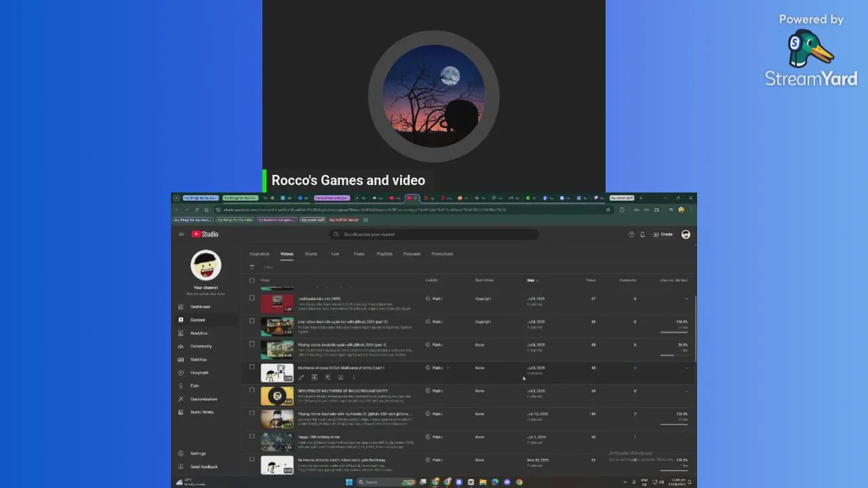Click the pencil icon on the hovered row
The height and width of the screenshot is (488, 868).
301,378
